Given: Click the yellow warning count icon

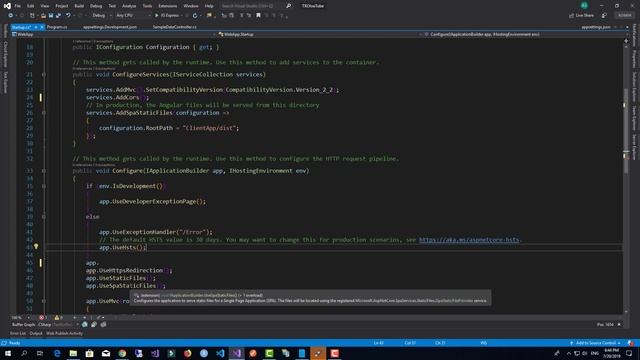Looking at the screenshot, I should 57,317.
